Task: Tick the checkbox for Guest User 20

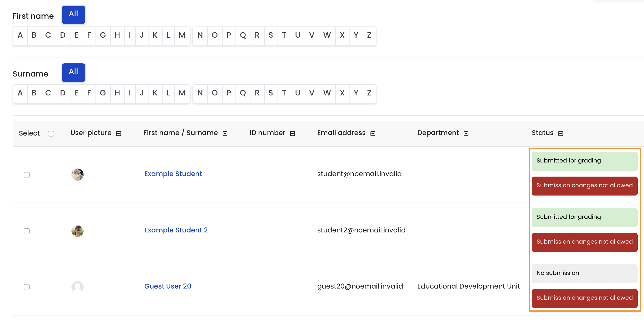Action: coord(27,287)
